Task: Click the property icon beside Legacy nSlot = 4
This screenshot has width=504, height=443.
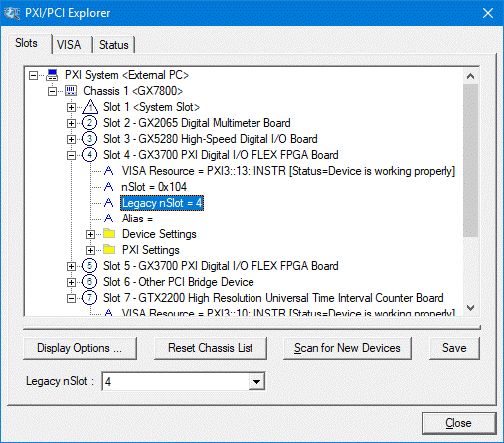Action: [x=108, y=203]
